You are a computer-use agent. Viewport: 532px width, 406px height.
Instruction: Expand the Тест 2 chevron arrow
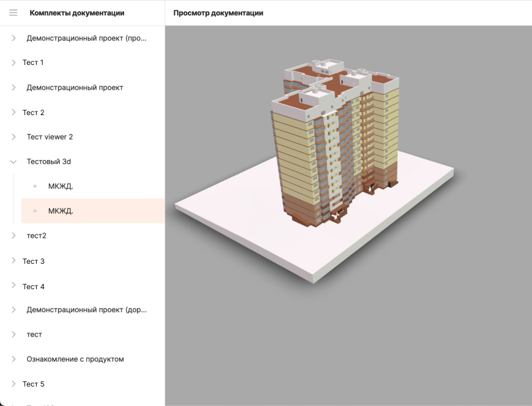point(14,112)
